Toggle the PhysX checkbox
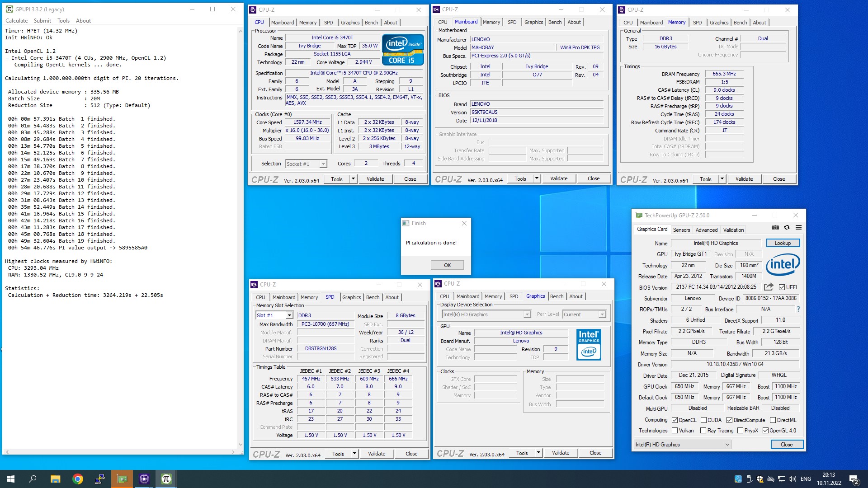The height and width of the screenshot is (488, 868). pos(740,431)
